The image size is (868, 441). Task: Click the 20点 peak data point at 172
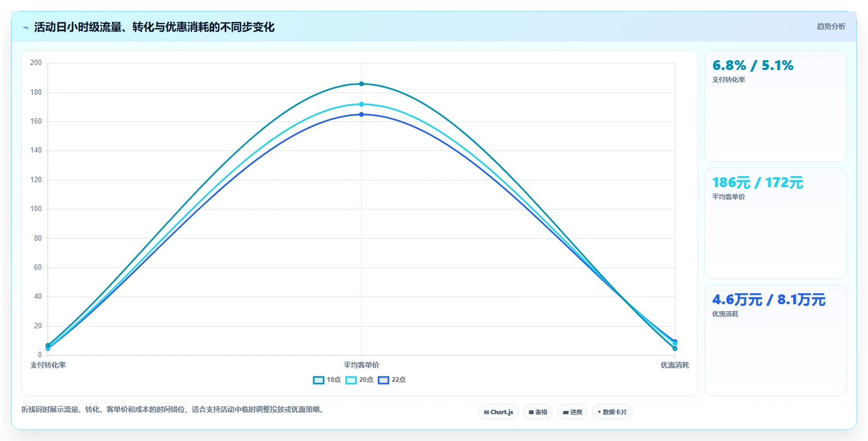(x=361, y=104)
